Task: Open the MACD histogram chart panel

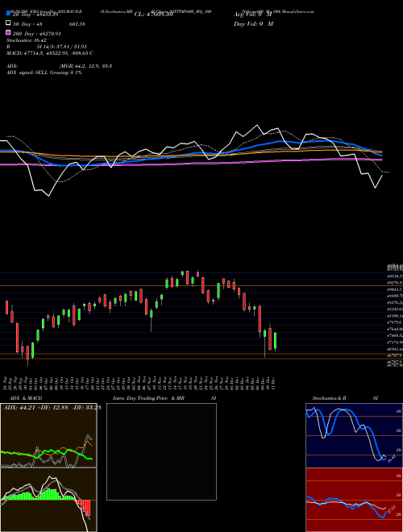Action: [x=48, y=500]
